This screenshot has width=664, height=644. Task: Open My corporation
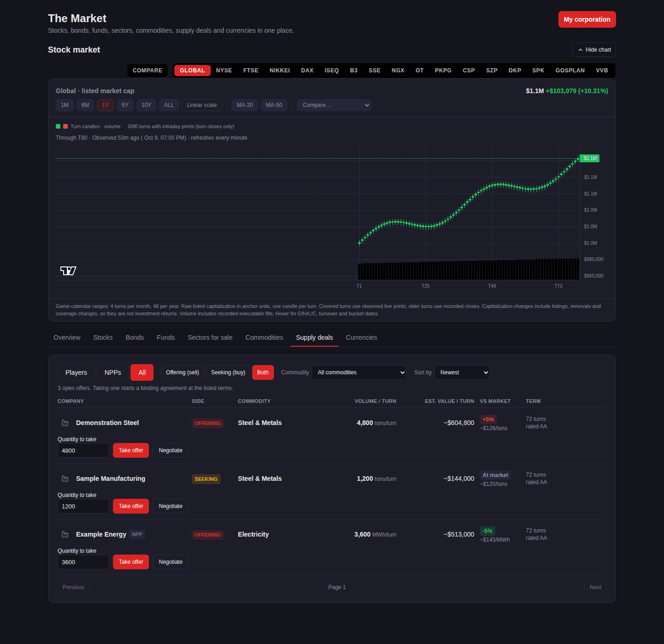[x=587, y=19]
